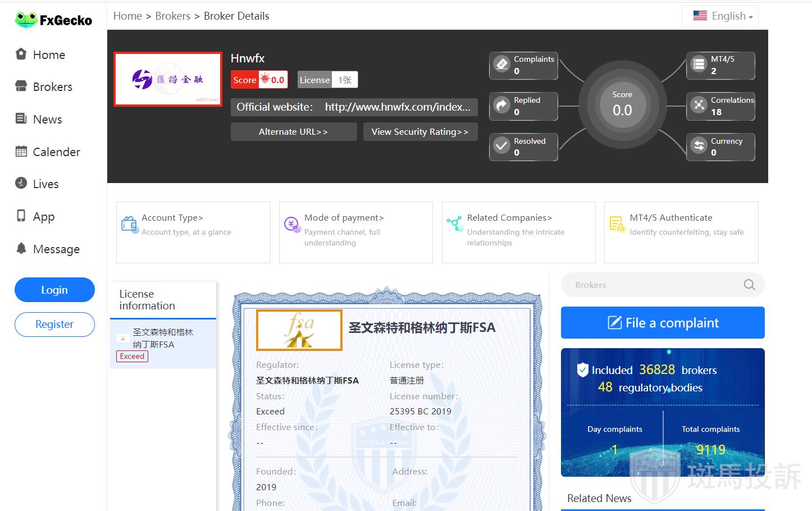812x511 pixels.
Task: Expand the Account Type section
Action: (172, 218)
